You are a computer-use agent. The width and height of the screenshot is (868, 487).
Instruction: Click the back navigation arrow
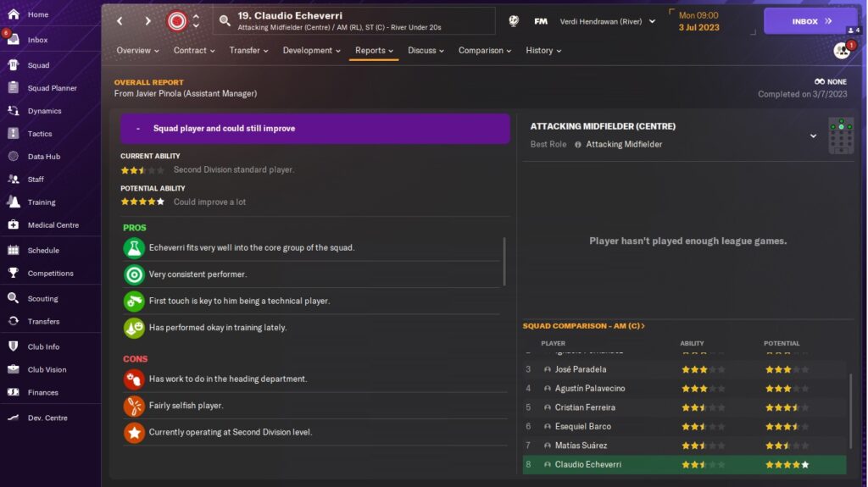pyautogui.click(x=120, y=21)
